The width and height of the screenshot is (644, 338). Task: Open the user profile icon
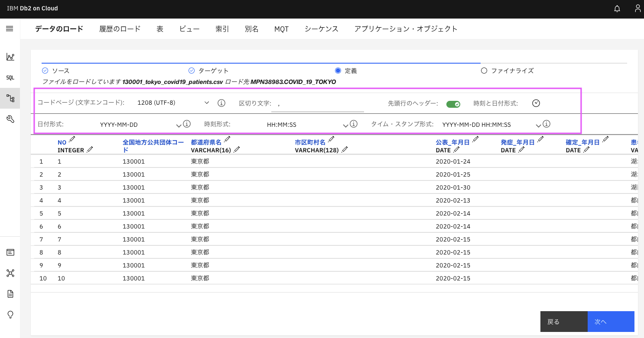pos(638,9)
